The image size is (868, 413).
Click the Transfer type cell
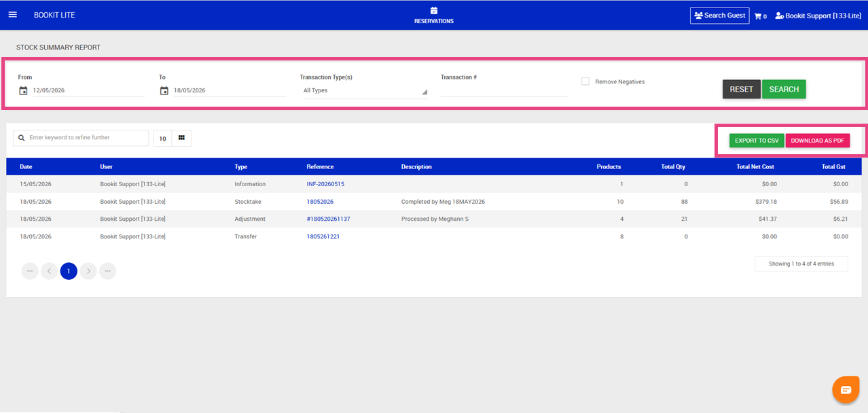tap(246, 236)
